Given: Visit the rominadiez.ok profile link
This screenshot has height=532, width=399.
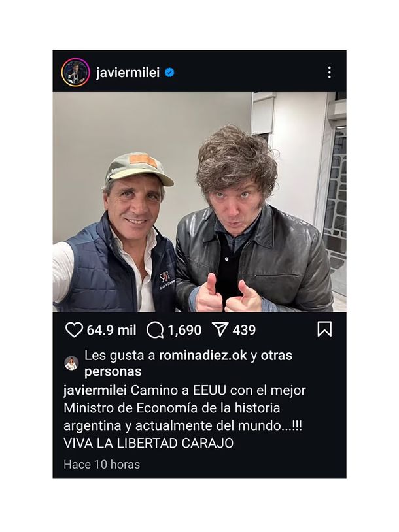Looking at the screenshot, I should [x=203, y=356].
